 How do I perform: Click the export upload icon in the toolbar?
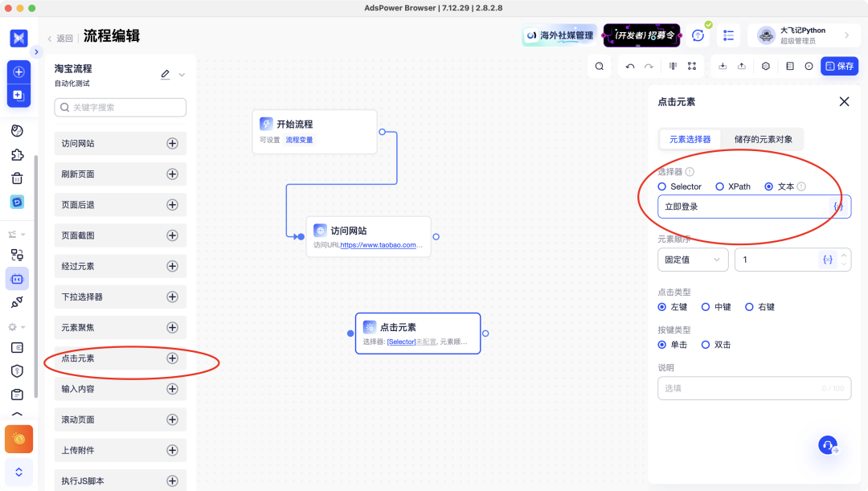(x=743, y=65)
